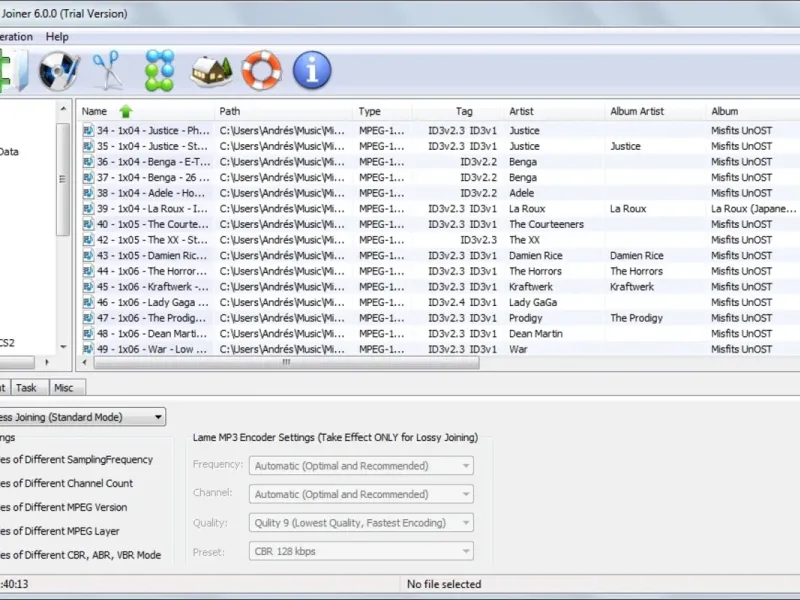
Task: Open the Help menu
Action: (x=57, y=37)
